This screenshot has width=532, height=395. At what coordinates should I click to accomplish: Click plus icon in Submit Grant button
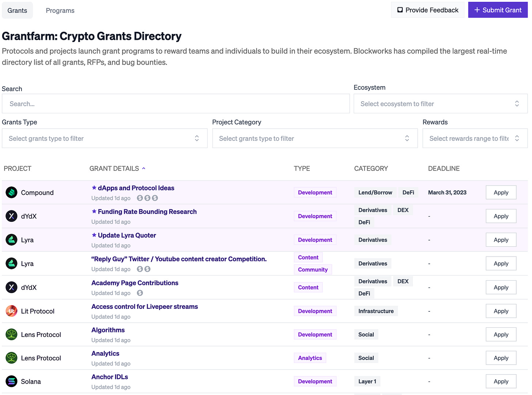477,10
